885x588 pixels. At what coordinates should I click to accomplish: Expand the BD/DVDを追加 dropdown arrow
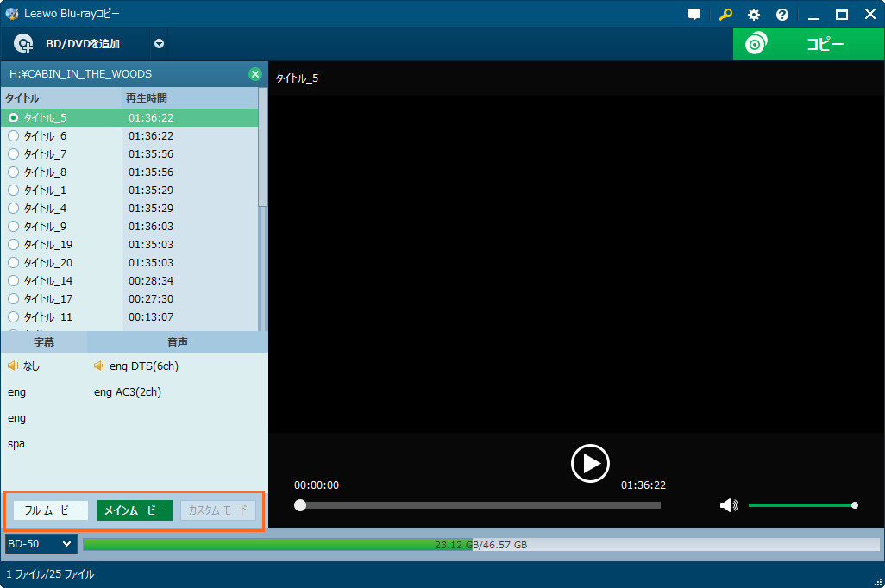point(160,43)
